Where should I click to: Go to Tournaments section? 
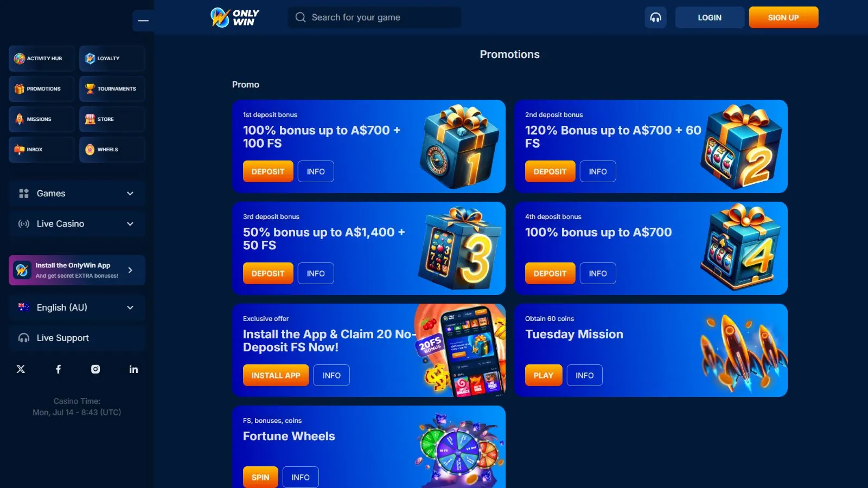[x=112, y=89]
